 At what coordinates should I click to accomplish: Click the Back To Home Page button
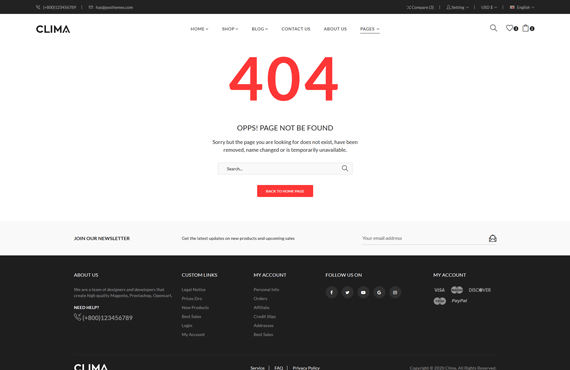(285, 191)
